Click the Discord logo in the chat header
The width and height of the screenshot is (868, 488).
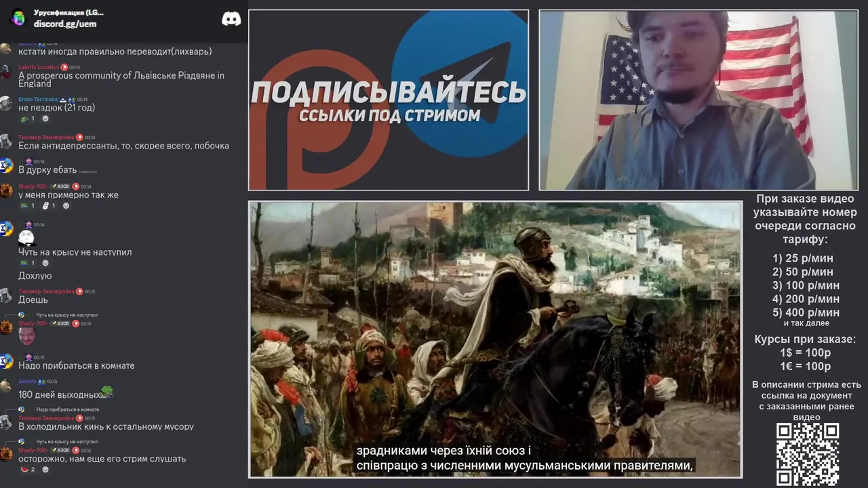pos(231,19)
